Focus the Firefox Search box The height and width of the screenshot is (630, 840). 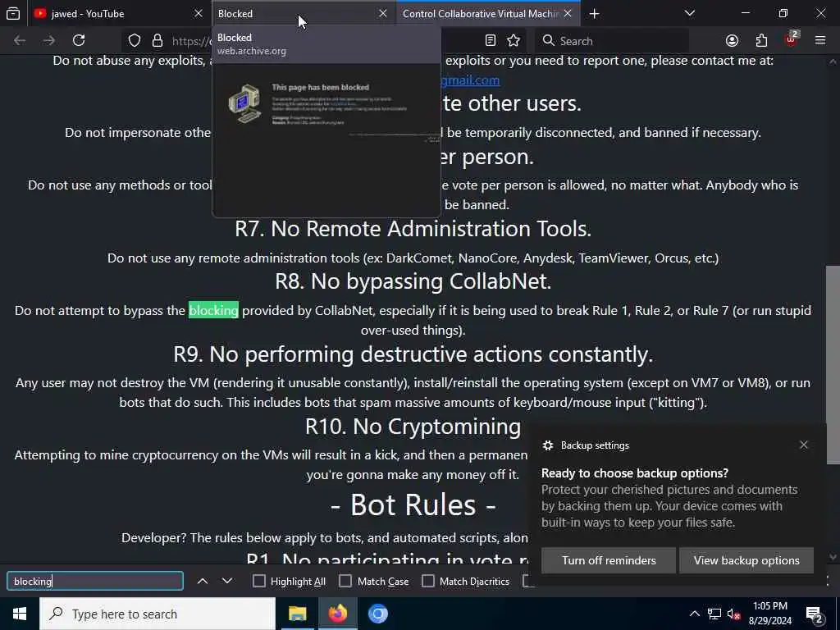click(612, 41)
